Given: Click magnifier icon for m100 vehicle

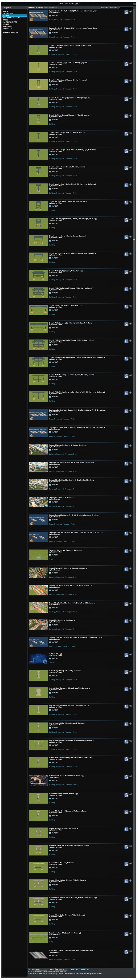Looking at the screenshot, I should pos(126,655).
